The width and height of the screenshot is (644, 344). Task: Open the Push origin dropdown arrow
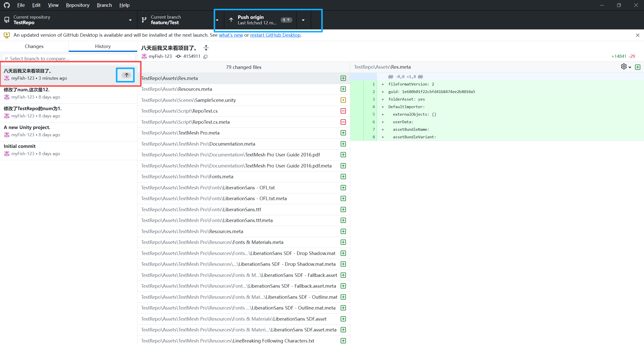(x=303, y=20)
